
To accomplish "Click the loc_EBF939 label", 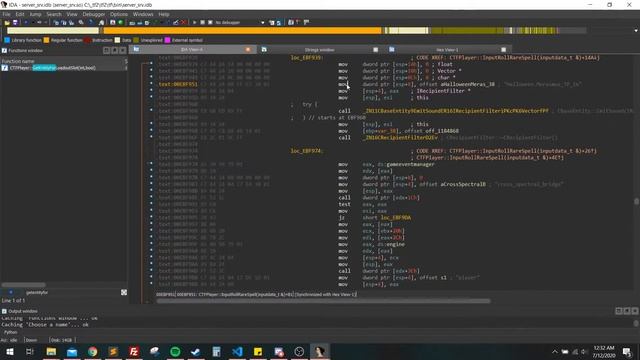I will (x=307, y=58).
